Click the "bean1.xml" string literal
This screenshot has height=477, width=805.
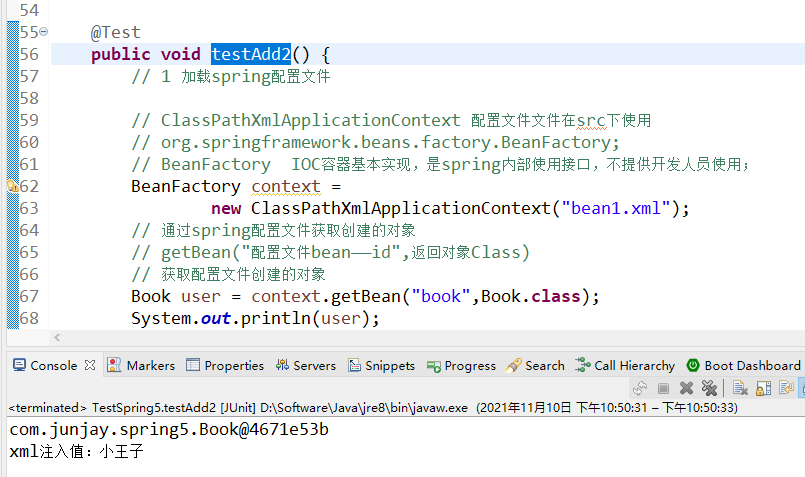click(x=616, y=208)
